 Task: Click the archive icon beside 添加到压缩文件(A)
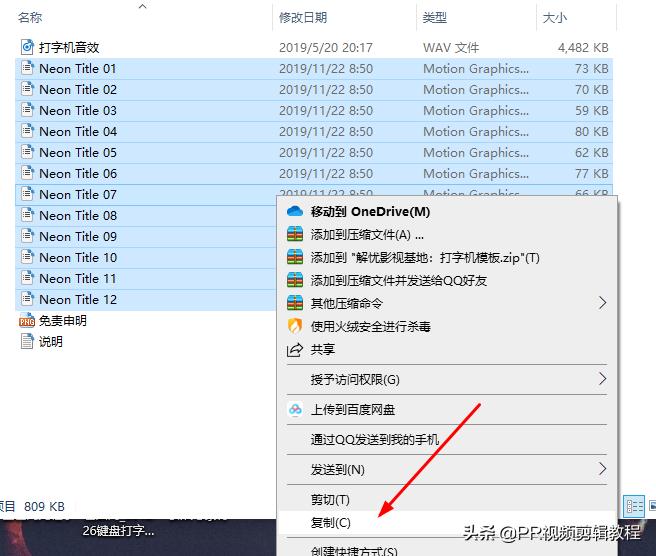[295, 234]
